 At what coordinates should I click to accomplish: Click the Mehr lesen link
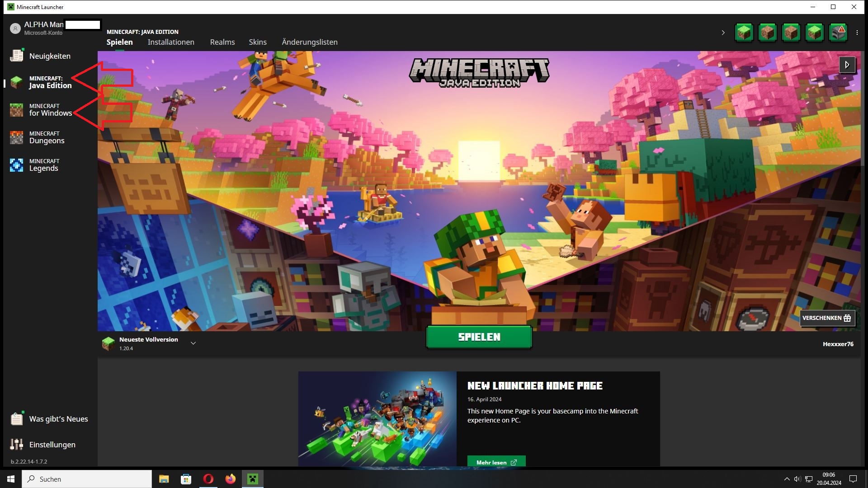[496, 462]
